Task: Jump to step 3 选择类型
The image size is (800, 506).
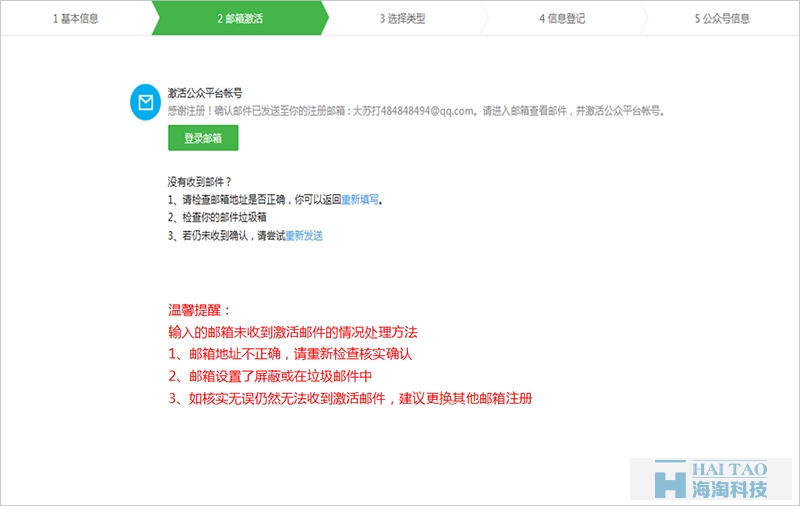Action: point(403,18)
